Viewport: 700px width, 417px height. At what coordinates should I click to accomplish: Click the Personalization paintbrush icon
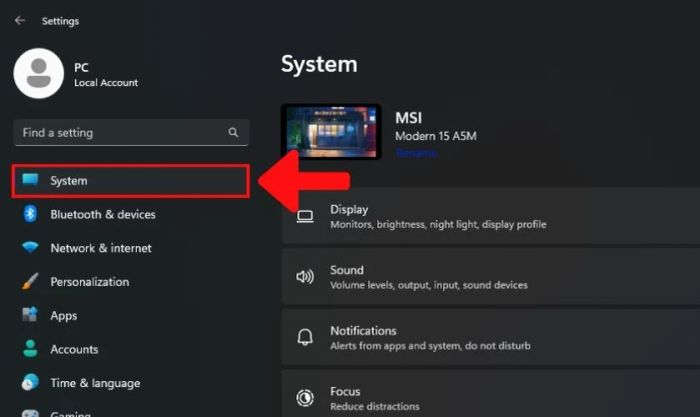(x=30, y=281)
